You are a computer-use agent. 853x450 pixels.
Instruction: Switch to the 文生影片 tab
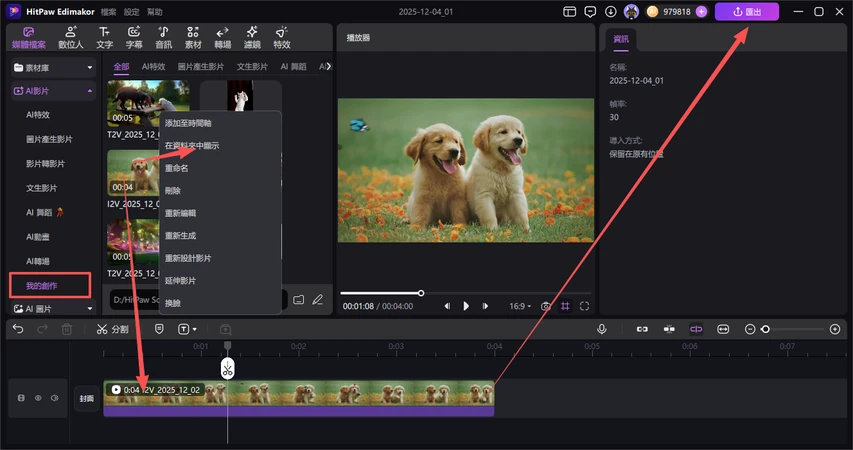click(252, 67)
